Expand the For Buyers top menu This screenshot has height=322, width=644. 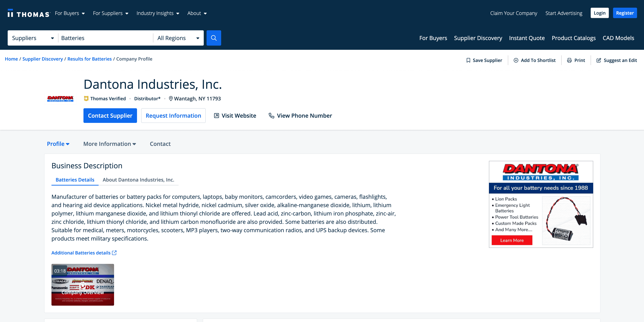pyautogui.click(x=70, y=13)
